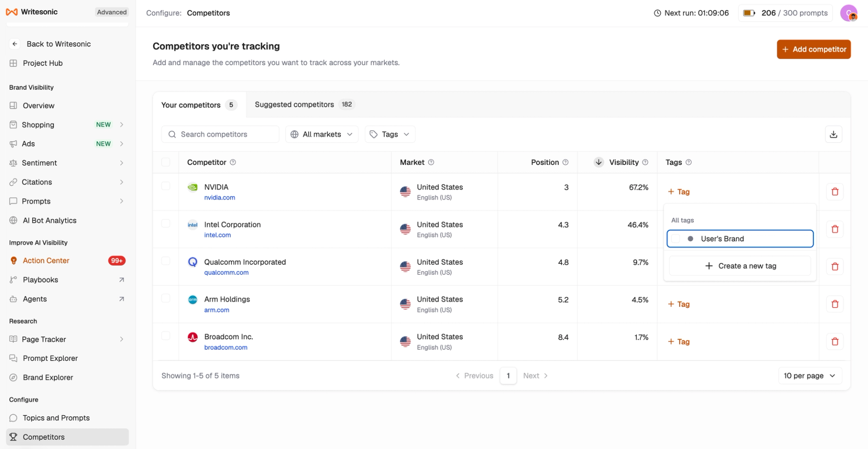Click the Competitor column info icon
Screen dimensions: 868x449
(x=233, y=162)
